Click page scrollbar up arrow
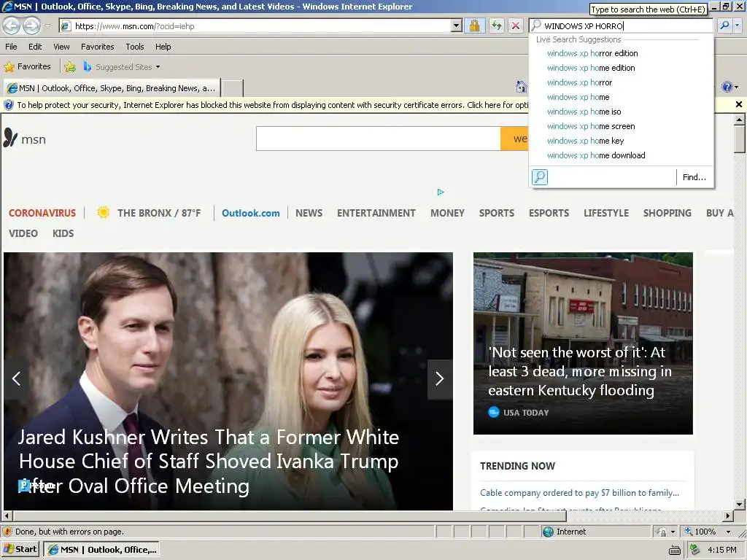Viewport: 747px width, 560px height. (x=739, y=119)
